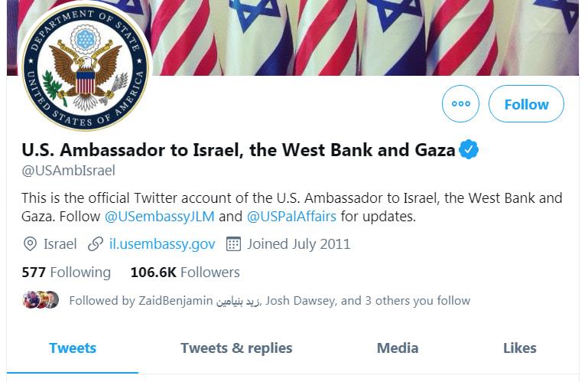Viewport: 588px width, 382px height.
Task: Switch to the Tweets tab
Action: coord(73,348)
